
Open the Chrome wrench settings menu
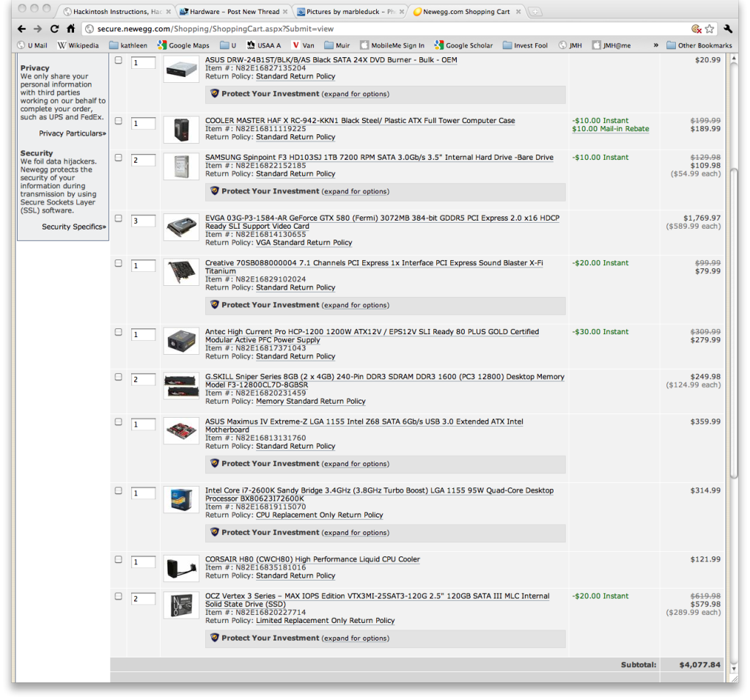(x=728, y=29)
